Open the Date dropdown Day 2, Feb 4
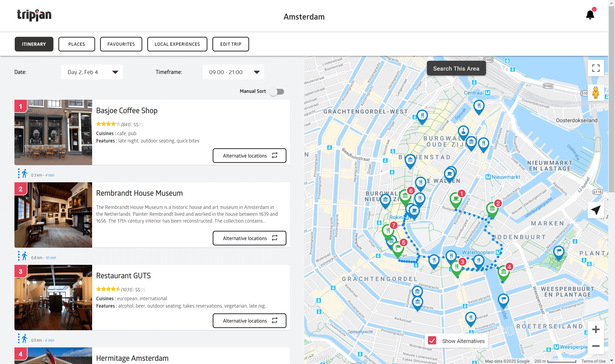Viewport: 615px width, 364px height. (x=92, y=72)
